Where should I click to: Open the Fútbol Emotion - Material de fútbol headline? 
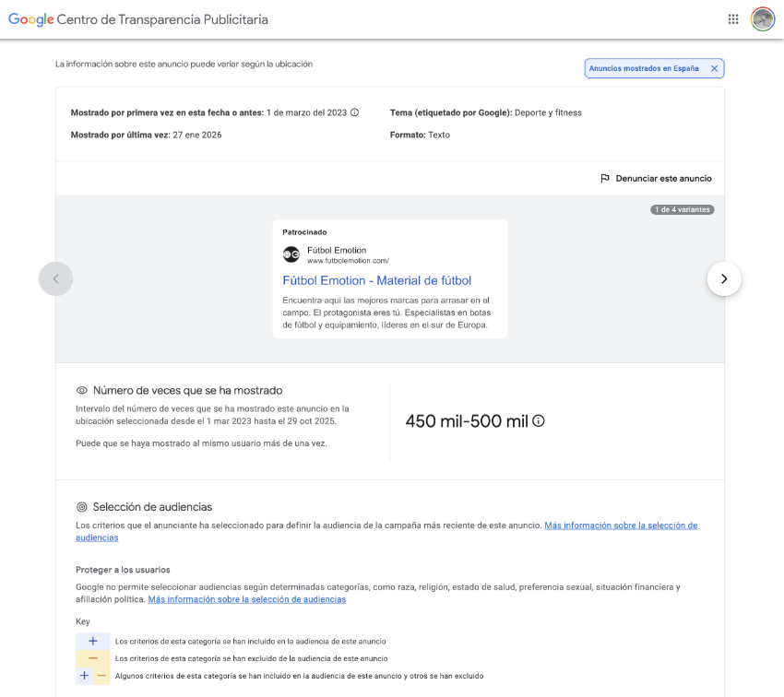[376, 280]
